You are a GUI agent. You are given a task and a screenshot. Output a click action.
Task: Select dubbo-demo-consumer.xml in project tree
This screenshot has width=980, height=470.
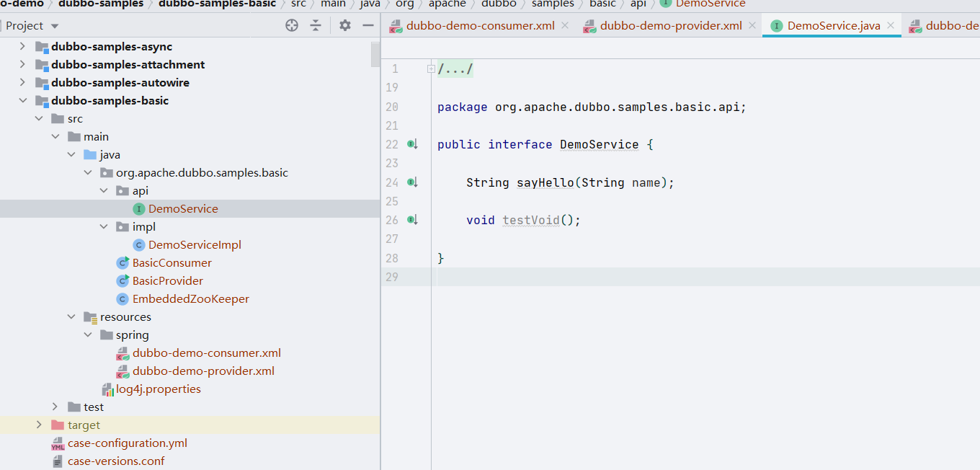(x=207, y=352)
